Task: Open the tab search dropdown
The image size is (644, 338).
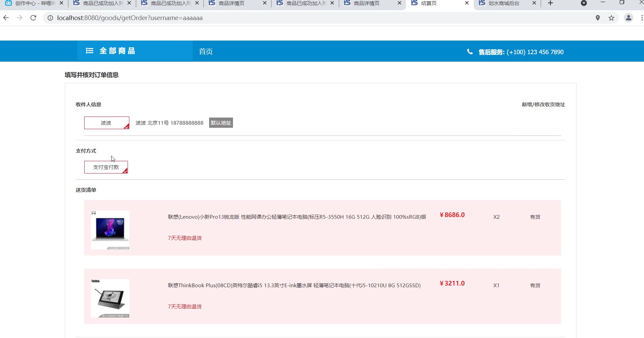Action: pos(584,3)
